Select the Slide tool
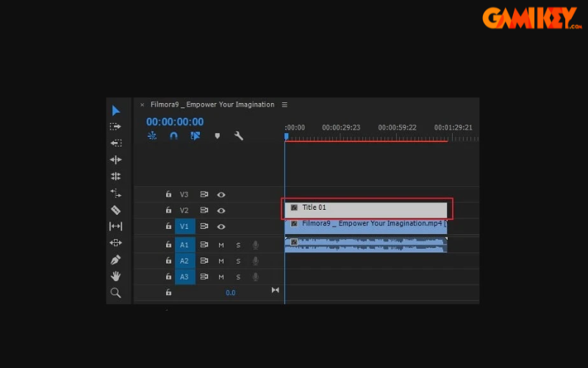 115,243
